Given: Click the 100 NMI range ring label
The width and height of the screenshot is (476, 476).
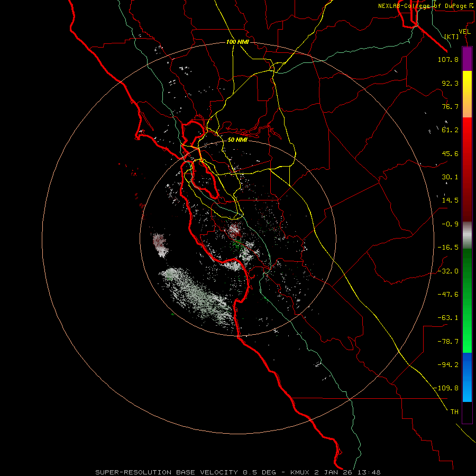Looking at the screenshot, I should tap(237, 42).
